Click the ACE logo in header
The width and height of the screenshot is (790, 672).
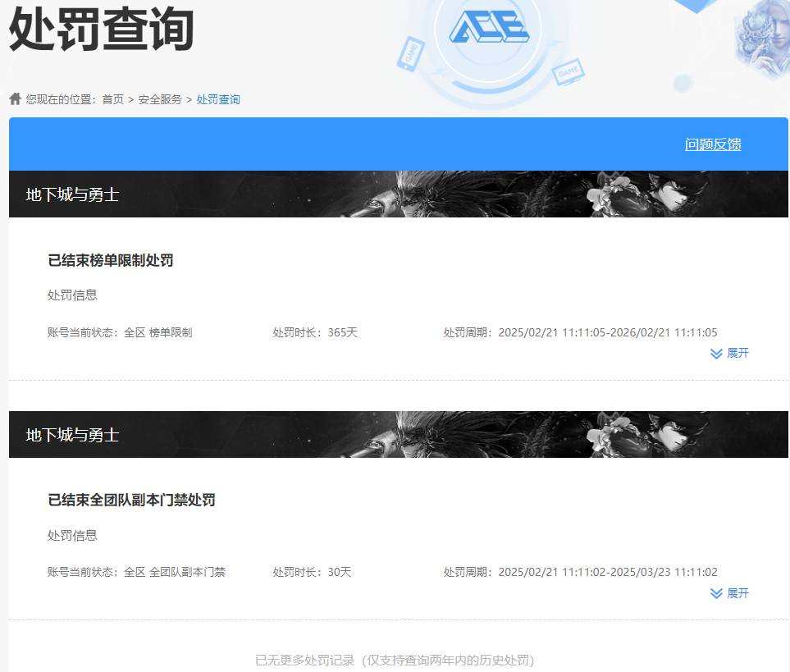(489, 26)
